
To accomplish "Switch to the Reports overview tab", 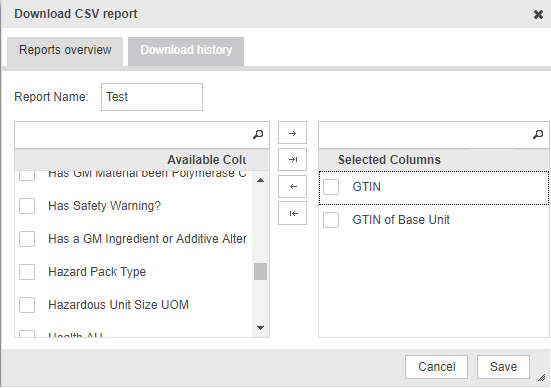I will coord(65,50).
